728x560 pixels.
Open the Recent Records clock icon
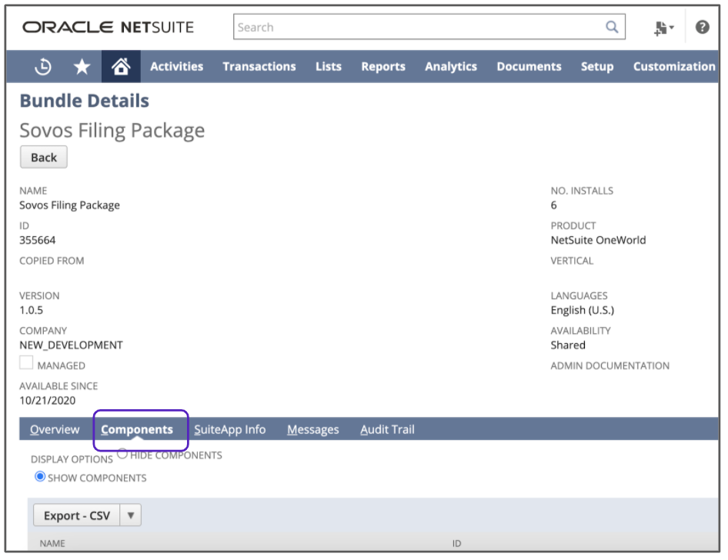43,67
